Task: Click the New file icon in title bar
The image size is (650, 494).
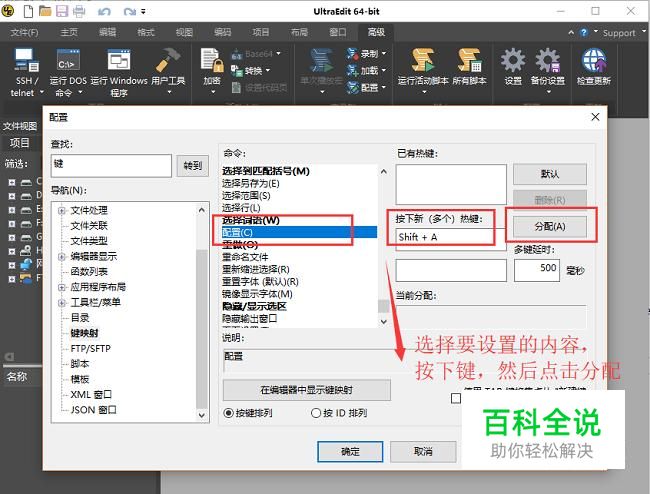Action: [28, 11]
